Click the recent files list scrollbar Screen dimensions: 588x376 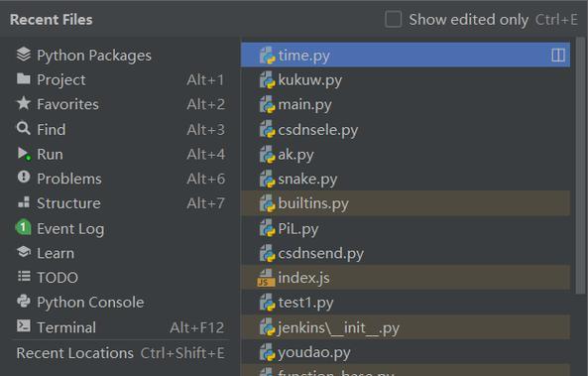(x=581, y=165)
